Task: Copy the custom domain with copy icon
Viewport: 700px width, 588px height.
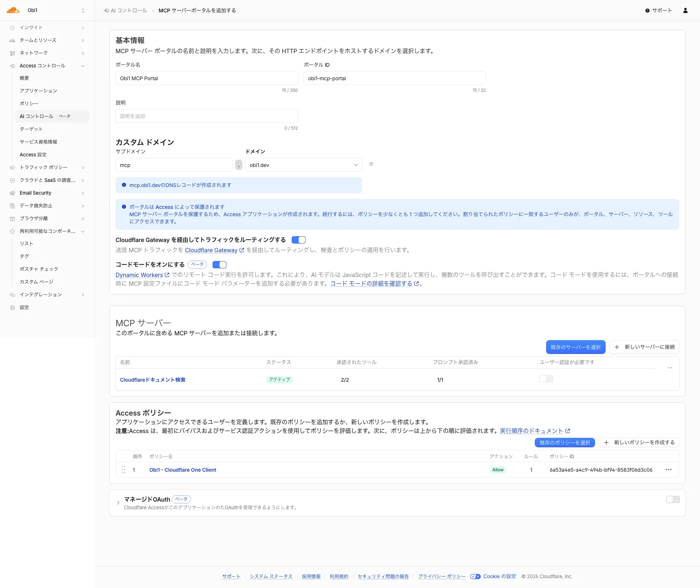Action: pyautogui.click(x=371, y=164)
